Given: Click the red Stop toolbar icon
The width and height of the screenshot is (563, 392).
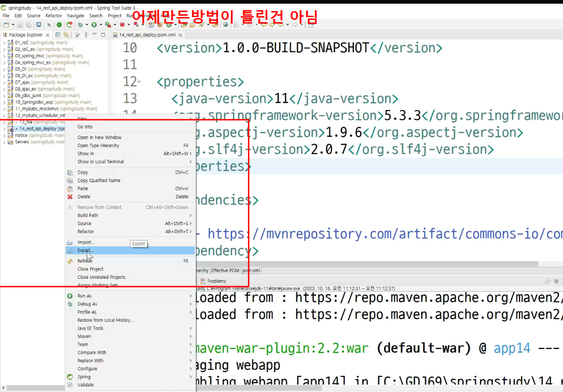Looking at the screenshot, I should coord(122,25).
